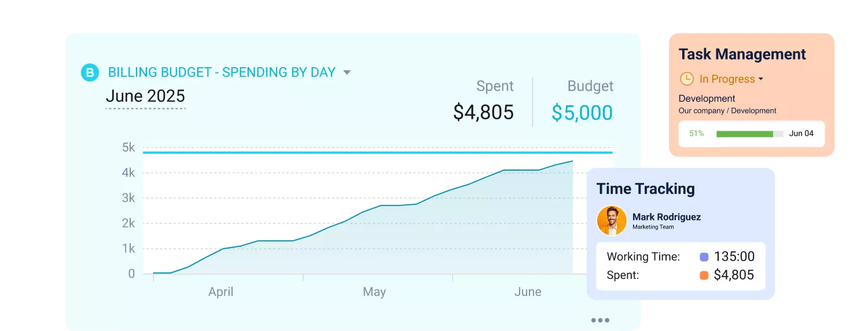The height and width of the screenshot is (331, 868).
Task: Click the June label on chart axis
Action: point(528,292)
